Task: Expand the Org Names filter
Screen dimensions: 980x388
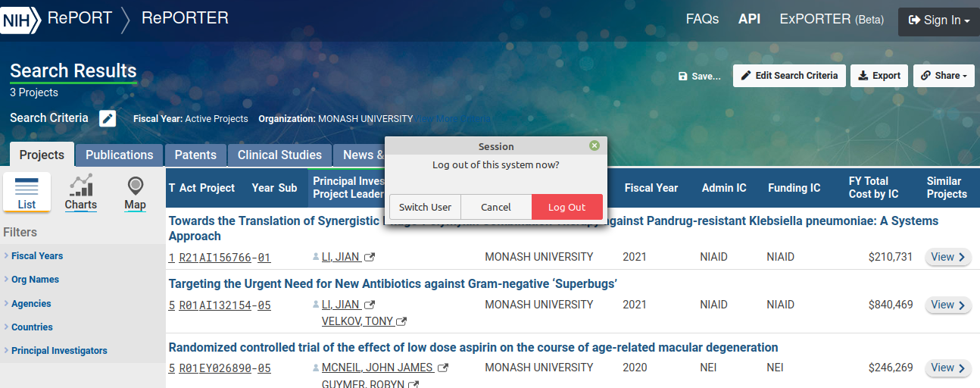Action: (x=35, y=280)
